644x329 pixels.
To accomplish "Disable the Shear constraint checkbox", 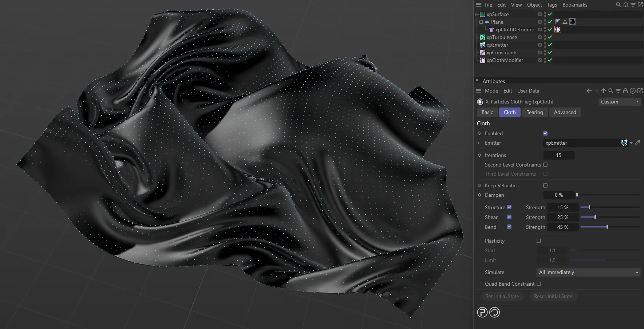I will click(x=509, y=217).
